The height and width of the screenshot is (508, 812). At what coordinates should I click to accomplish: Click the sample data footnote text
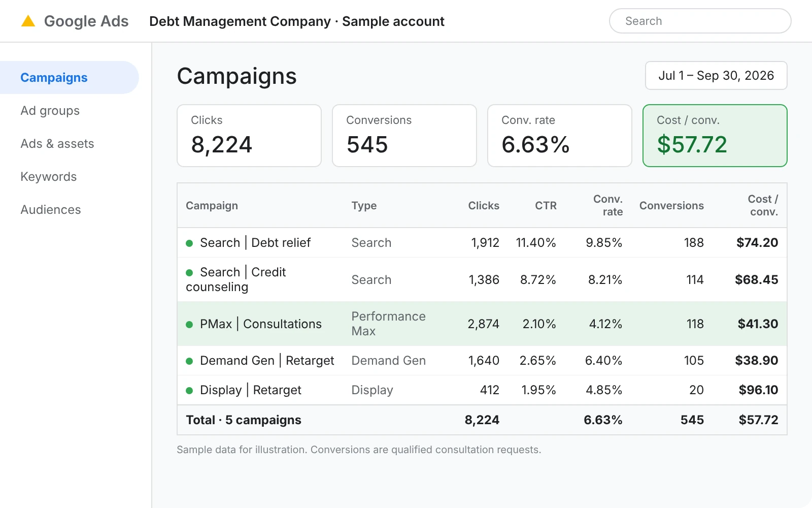(359, 450)
